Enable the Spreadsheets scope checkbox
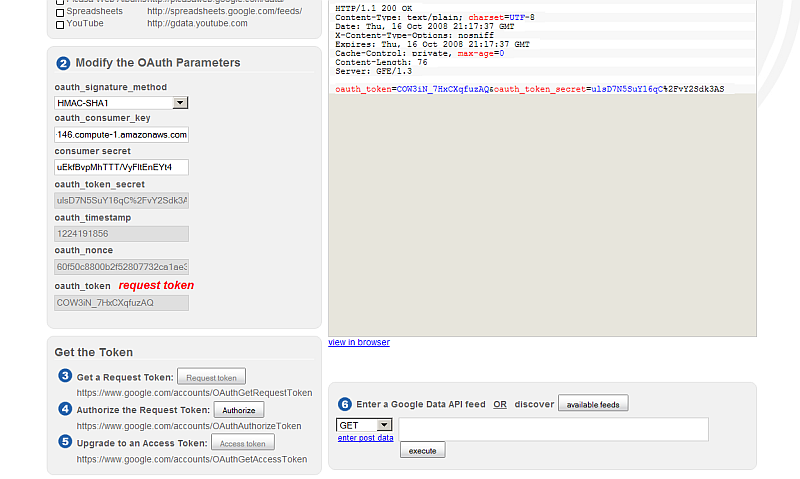The height and width of the screenshot is (479, 800). tap(59, 12)
